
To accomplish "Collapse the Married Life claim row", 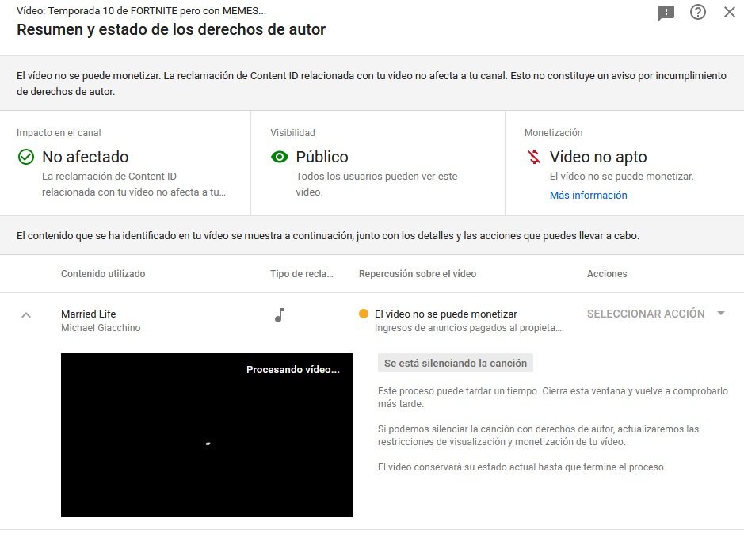I will click(x=26, y=315).
